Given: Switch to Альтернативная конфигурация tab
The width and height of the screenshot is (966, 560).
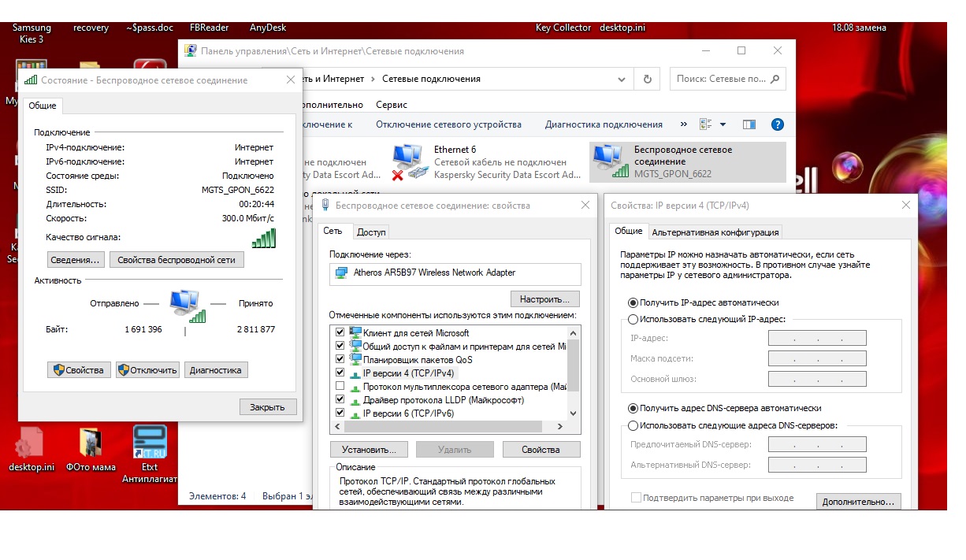Looking at the screenshot, I should [x=715, y=232].
